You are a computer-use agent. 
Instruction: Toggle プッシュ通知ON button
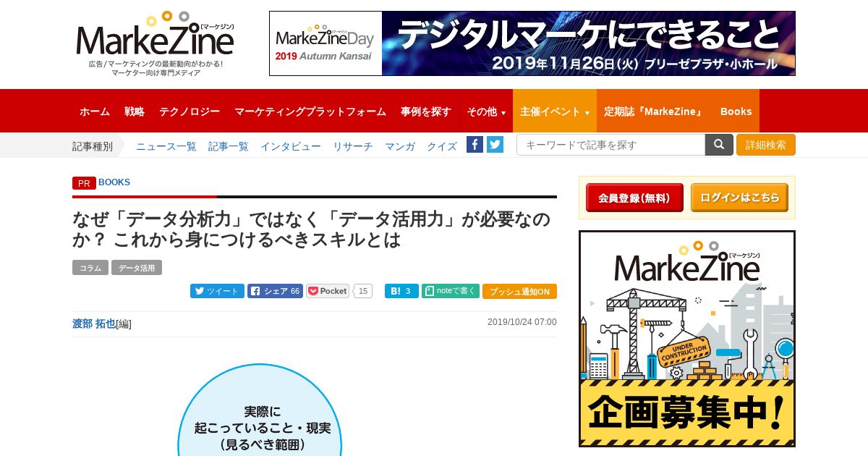[x=519, y=292]
